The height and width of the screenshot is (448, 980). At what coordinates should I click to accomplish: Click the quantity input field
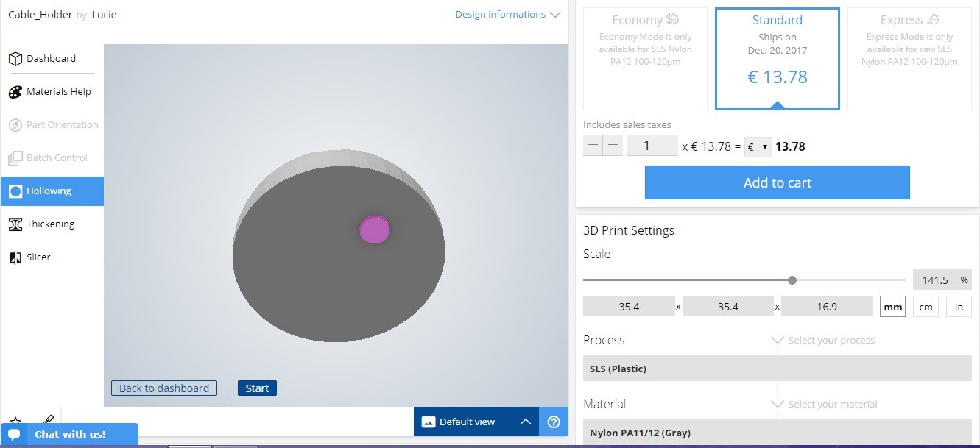(652, 145)
